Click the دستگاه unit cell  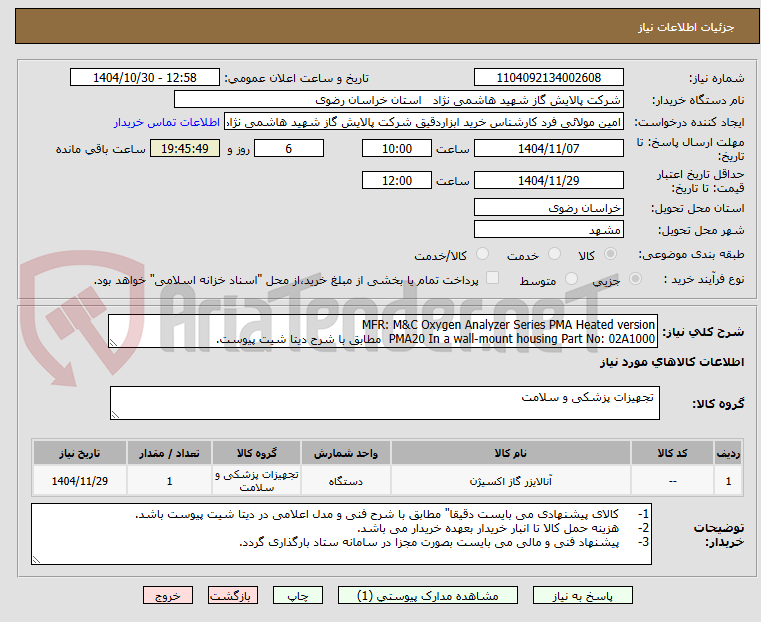pos(346,481)
